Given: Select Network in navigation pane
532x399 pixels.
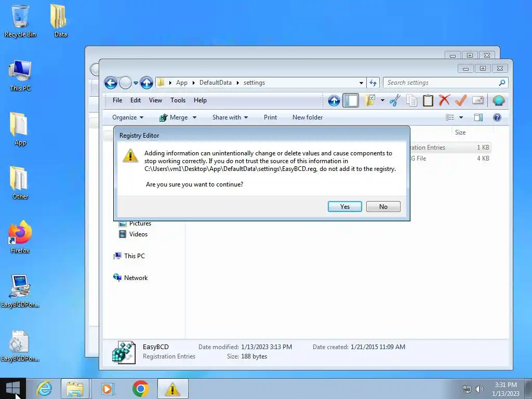Looking at the screenshot, I should pos(130,277).
